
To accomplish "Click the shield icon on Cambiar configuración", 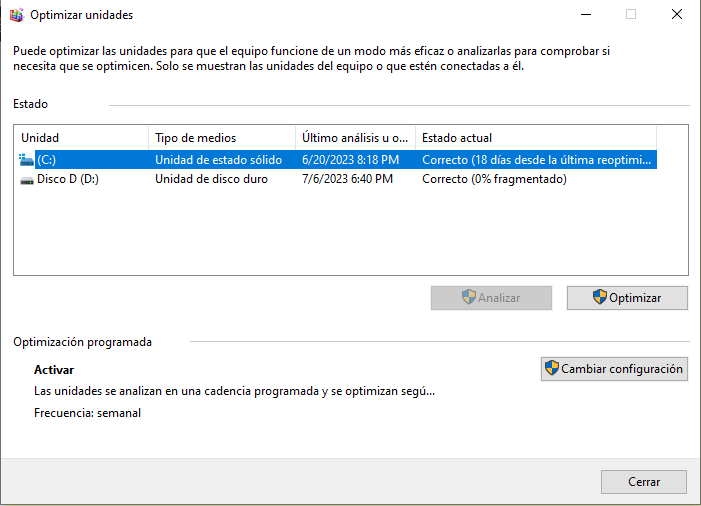I will [551, 368].
